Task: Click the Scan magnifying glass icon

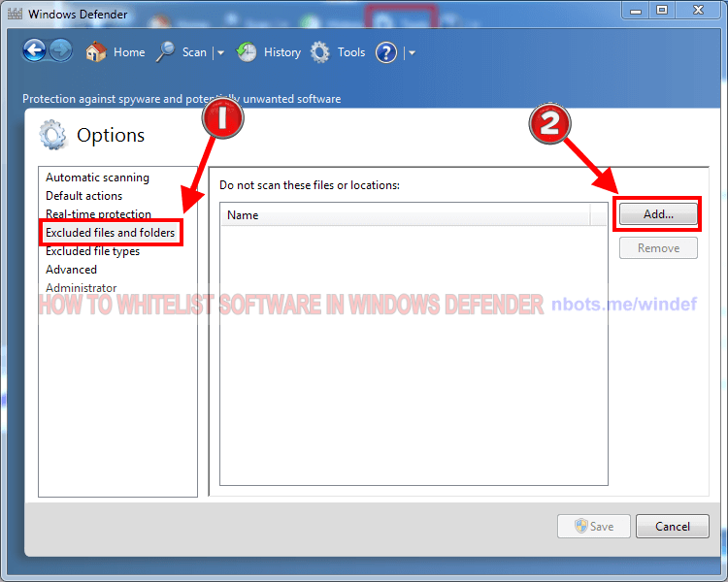Action: 165,51
